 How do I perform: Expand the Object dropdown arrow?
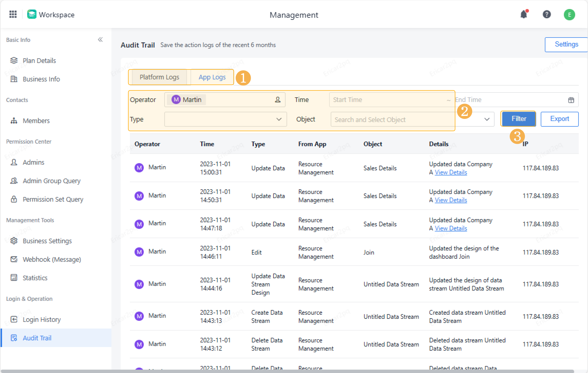click(x=487, y=119)
